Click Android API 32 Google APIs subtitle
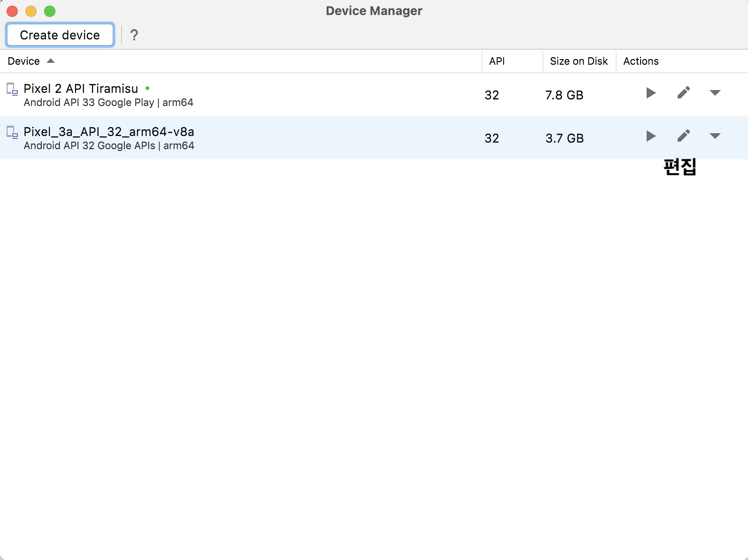This screenshot has width=748, height=560. 109,145
